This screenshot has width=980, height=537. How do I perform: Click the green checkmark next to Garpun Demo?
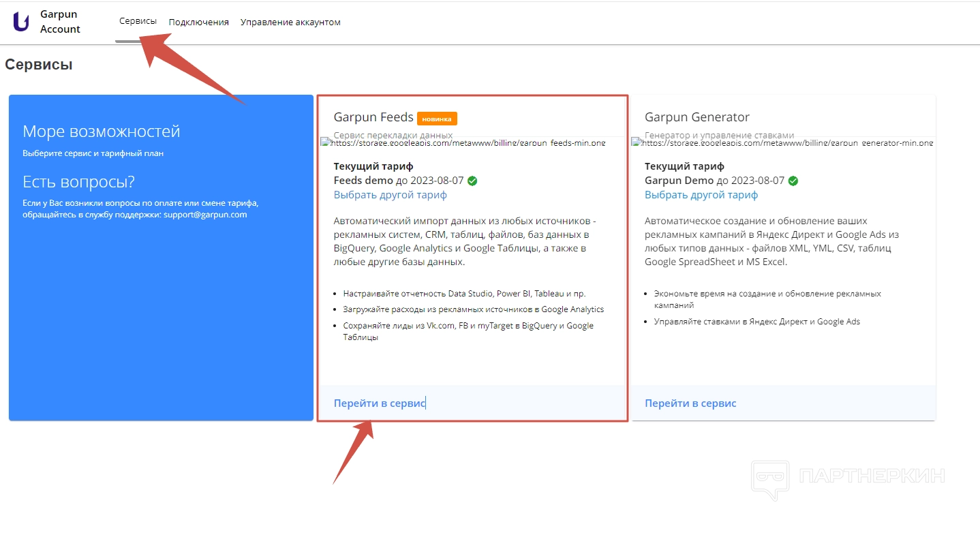tap(793, 181)
